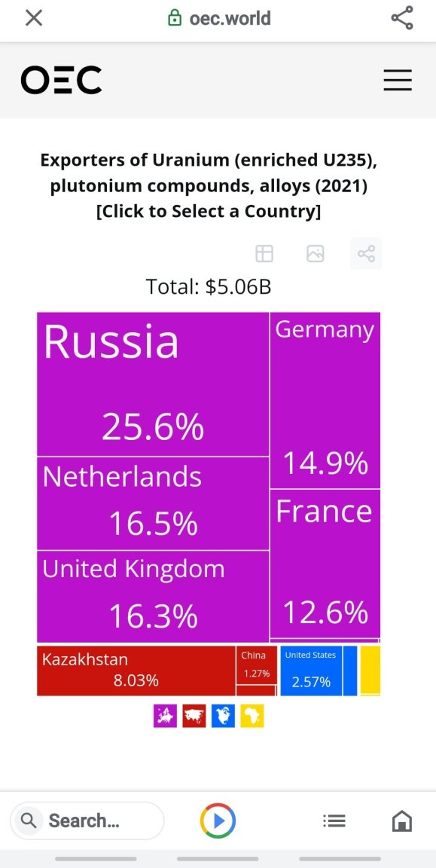Select the United States blue block
This screenshot has width=436, height=868.
pyautogui.click(x=311, y=671)
